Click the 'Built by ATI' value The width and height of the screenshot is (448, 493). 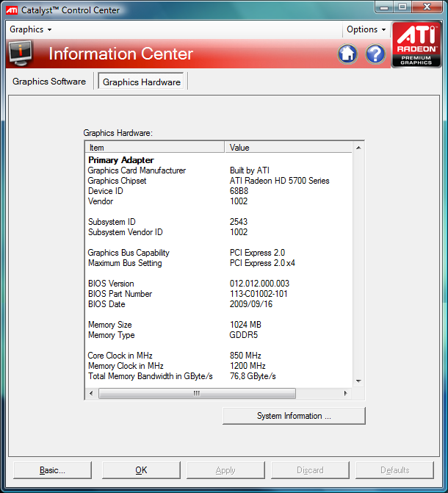pyautogui.click(x=250, y=170)
